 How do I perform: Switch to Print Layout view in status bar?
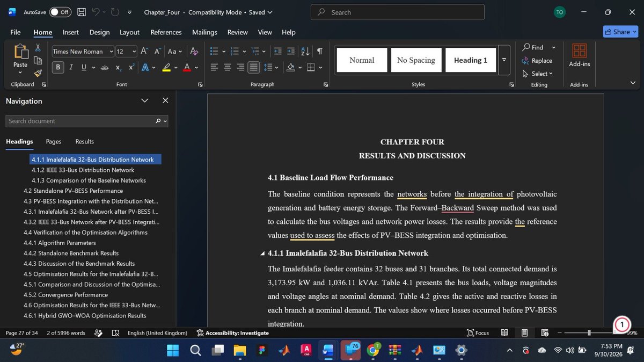(x=525, y=333)
